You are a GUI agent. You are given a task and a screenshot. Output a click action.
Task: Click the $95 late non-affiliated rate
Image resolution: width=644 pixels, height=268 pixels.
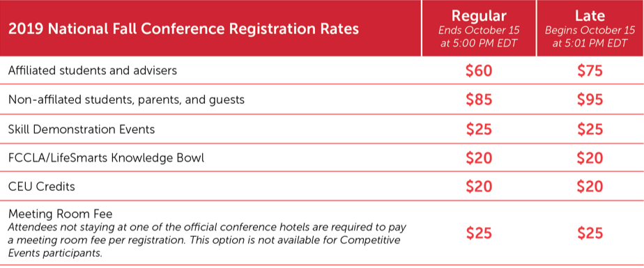(590, 100)
